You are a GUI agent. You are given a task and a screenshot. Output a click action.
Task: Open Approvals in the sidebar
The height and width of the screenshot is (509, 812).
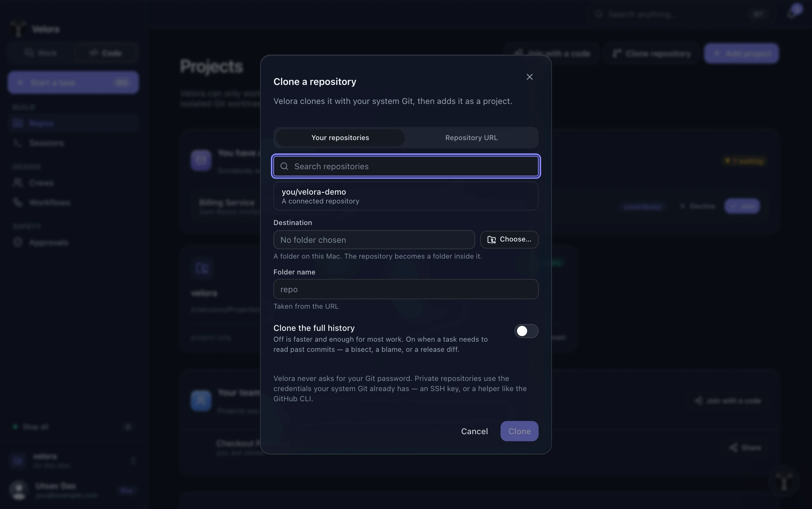pyautogui.click(x=73, y=242)
